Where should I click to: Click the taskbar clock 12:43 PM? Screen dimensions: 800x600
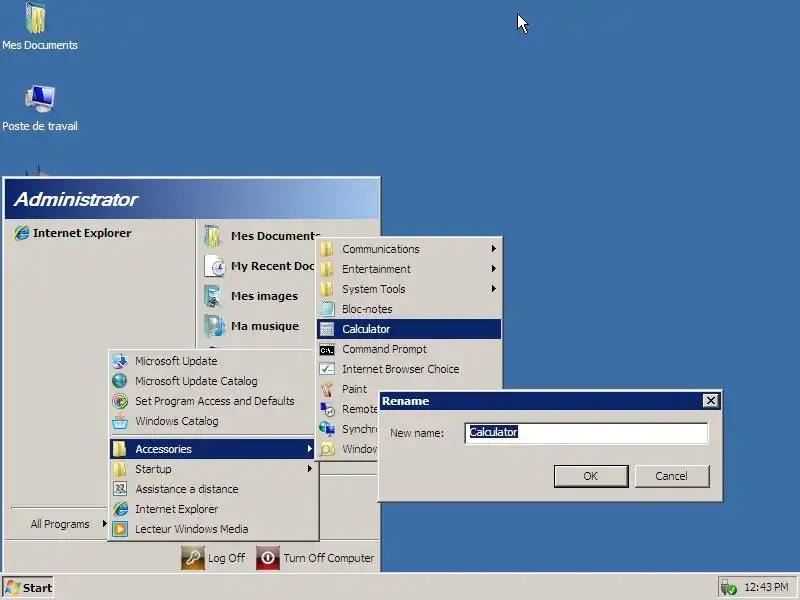(x=766, y=587)
